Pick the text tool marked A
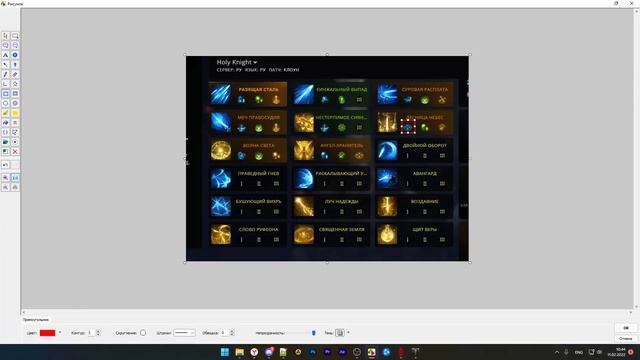 (5, 55)
